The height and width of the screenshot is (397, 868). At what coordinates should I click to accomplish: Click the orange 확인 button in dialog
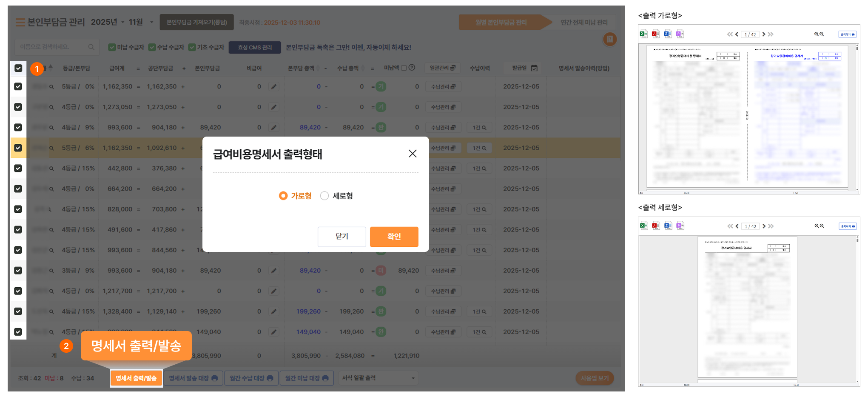click(x=394, y=237)
